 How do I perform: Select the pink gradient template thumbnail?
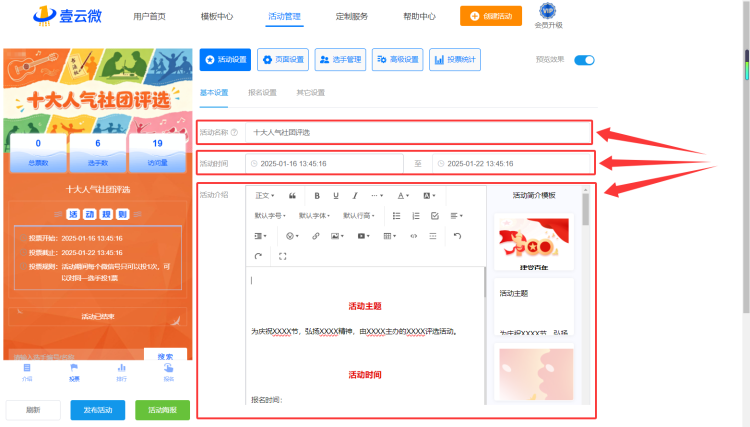point(534,373)
